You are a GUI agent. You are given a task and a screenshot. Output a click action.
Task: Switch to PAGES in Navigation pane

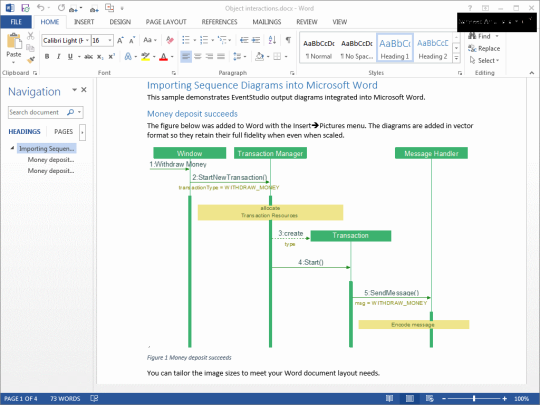coord(63,132)
